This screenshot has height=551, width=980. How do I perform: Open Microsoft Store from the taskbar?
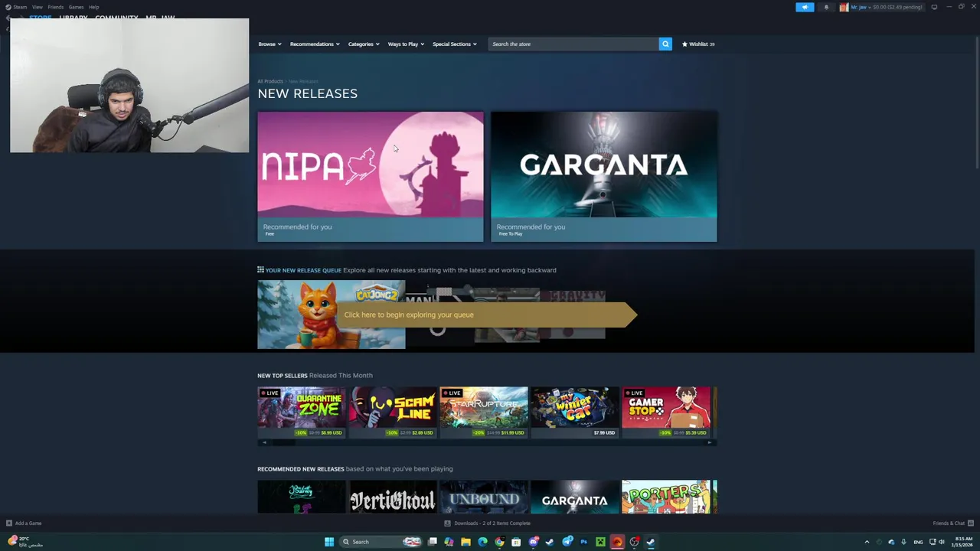[x=516, y=542]
